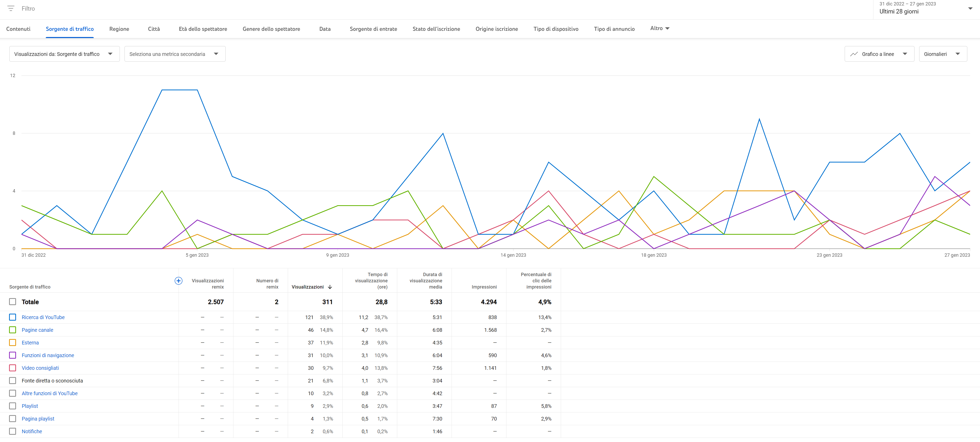The width and height of the screenshot is (980, 442).
Task: Expand the Altro tab menu
Action: point(660,28)
